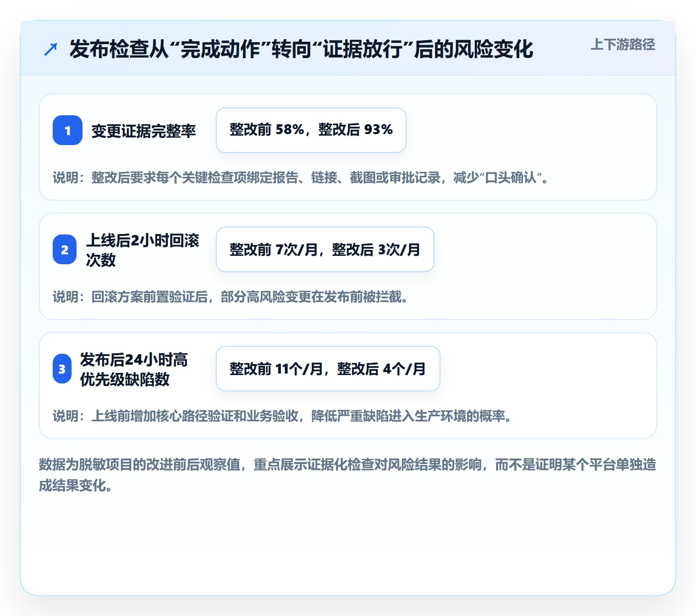The image size is (696, 616).
Task: Open the 上下游路径 label in the header
Action: point(623,44)
